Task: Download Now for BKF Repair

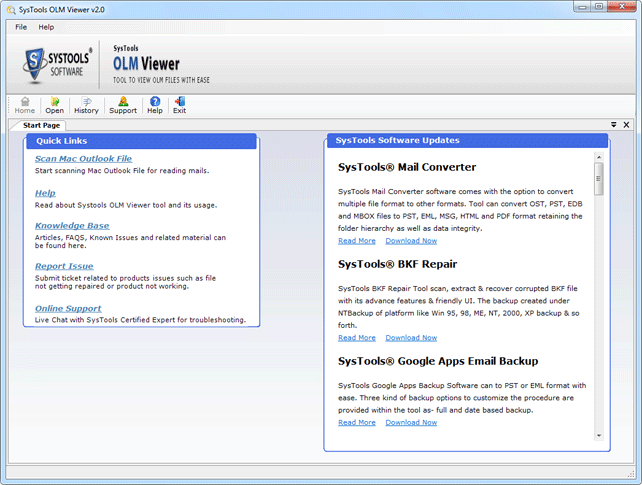Action: point(411,338)
